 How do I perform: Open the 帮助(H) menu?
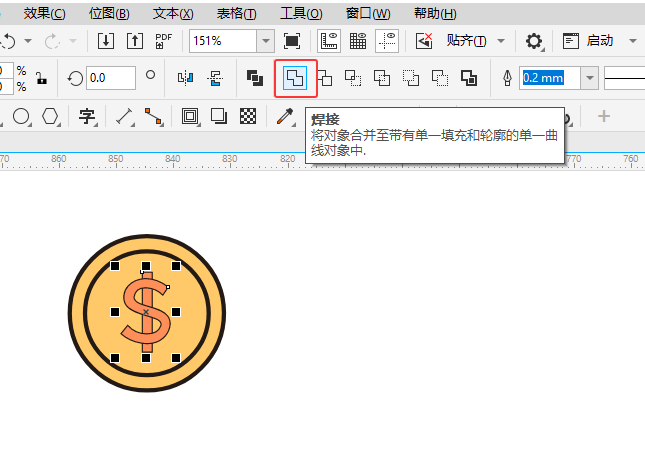tap(435, 14)
